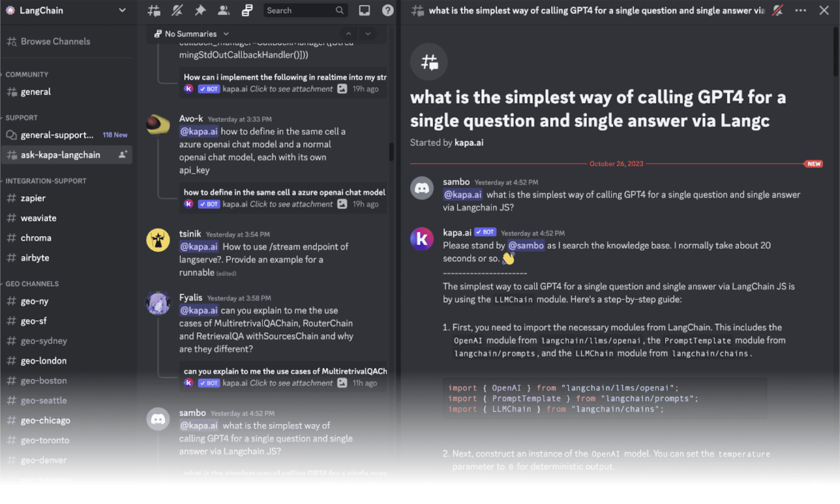
Task: Close the thread panel
Action: 824,10
